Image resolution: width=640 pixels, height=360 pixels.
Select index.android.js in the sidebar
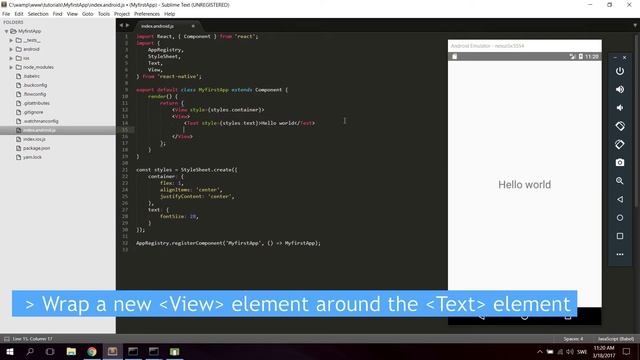click(x=39, y=130)
